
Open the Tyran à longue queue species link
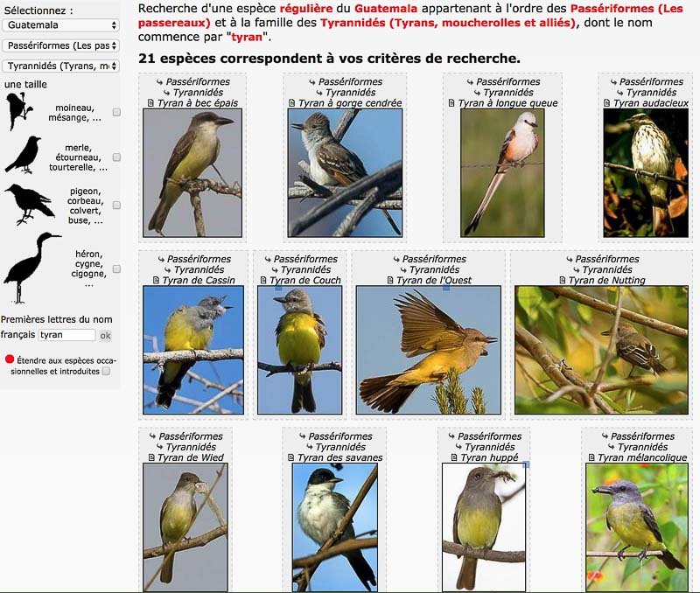point(508,103)
